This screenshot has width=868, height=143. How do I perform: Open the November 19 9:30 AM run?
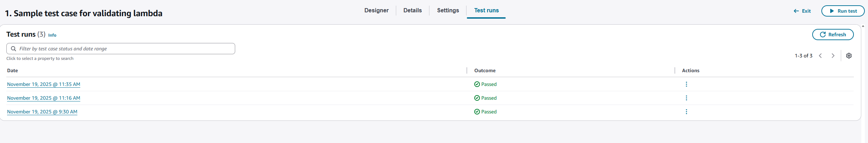(42, 112)
